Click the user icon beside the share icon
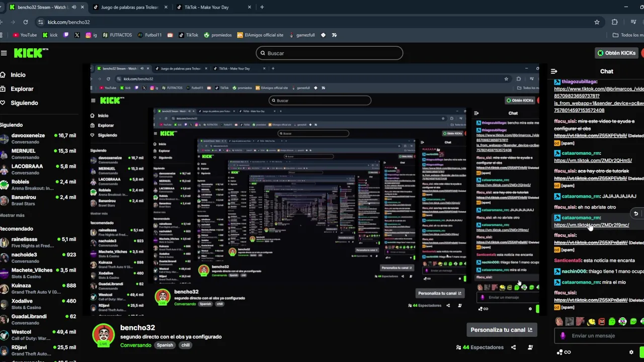 click(x=530, y=347)
